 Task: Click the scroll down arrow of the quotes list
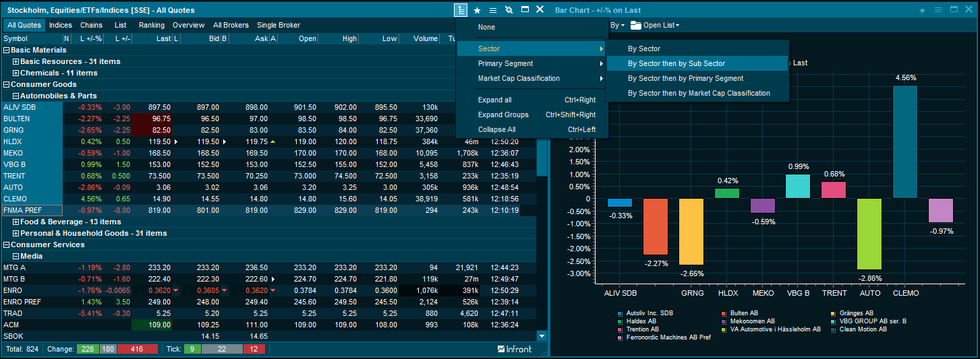point(542,335)
